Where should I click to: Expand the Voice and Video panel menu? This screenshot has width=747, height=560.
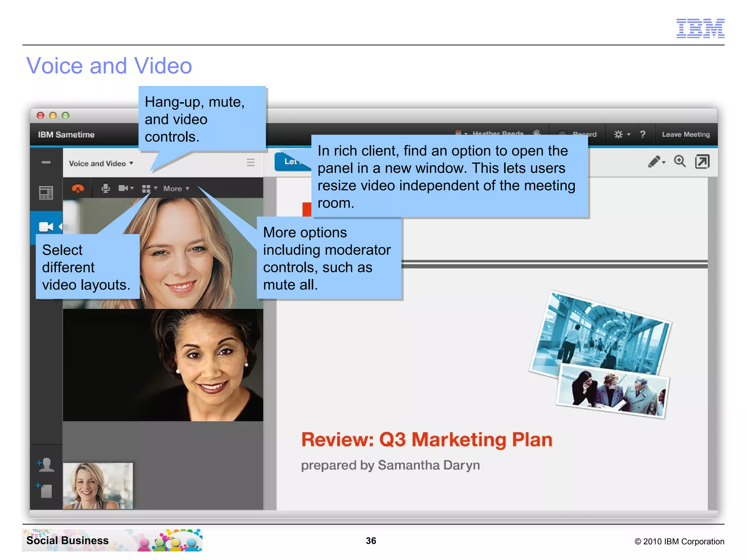[101, 164]
